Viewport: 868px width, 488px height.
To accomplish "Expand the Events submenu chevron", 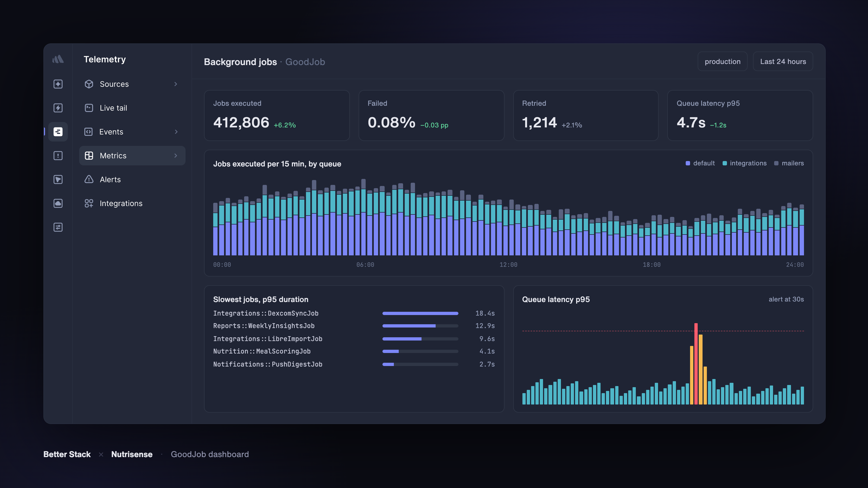I will tap(176, 132).
